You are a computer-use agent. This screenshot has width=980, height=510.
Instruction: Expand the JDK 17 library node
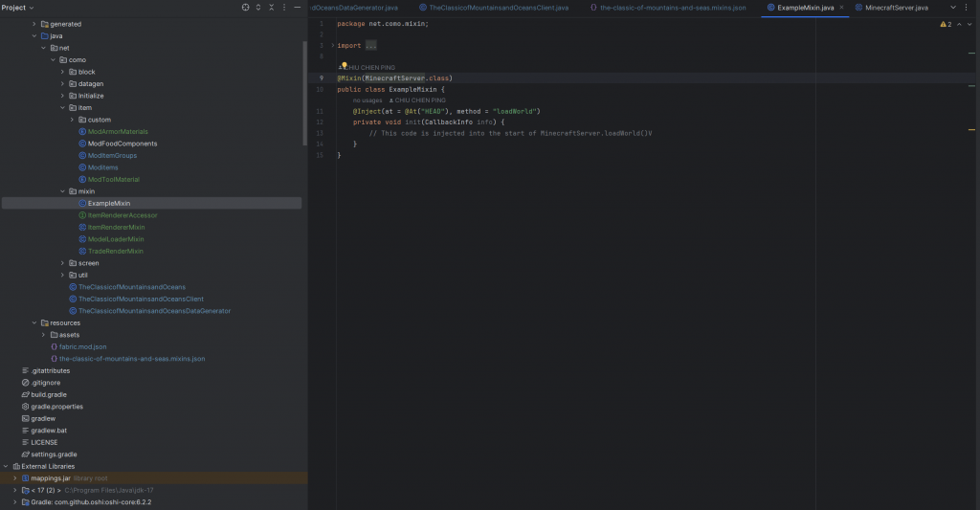15,491
